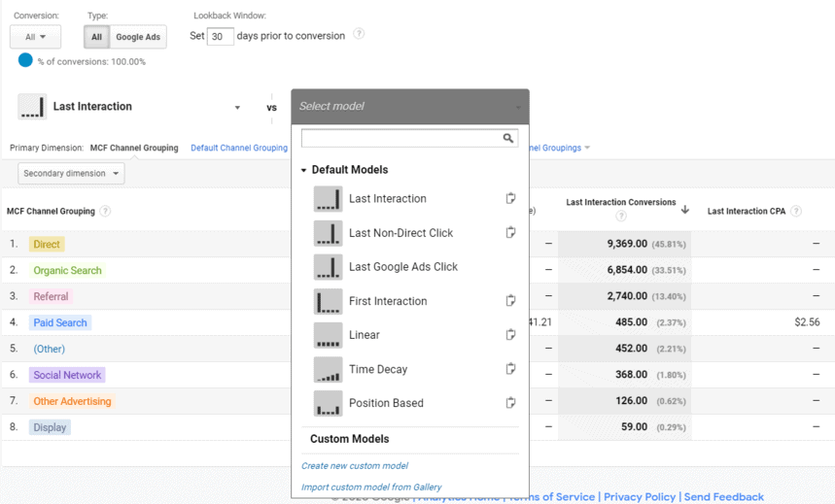Choose Last Interaction from model list
This screenshot has height=504, width=835.
click(388, 198)
